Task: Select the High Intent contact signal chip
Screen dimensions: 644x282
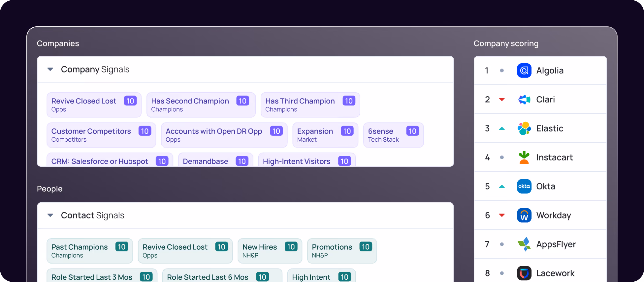Action: pyautogui.click(x=321, y=275)
